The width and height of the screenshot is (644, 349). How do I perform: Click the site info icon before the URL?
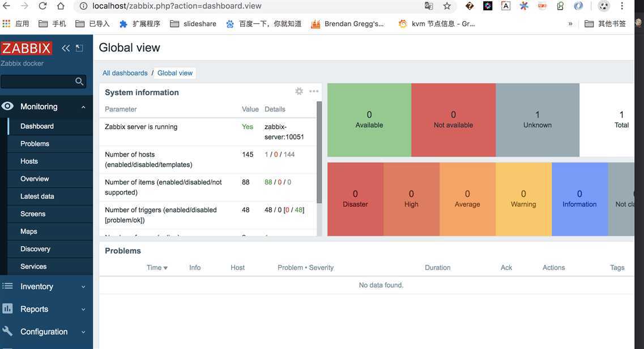pyautogui.click(x=83, y=6)
